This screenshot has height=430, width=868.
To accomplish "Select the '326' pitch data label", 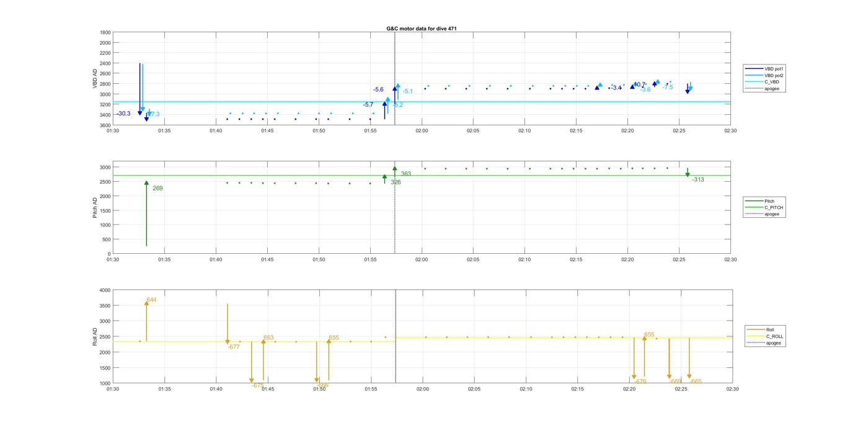I will tap(396, 182).
